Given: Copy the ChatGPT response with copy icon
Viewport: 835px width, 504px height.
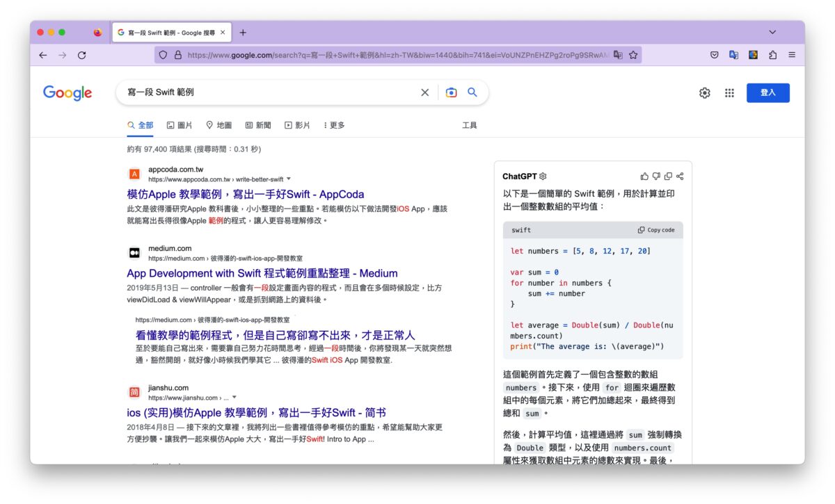Looking at the screenshot, I should [668, 177].
